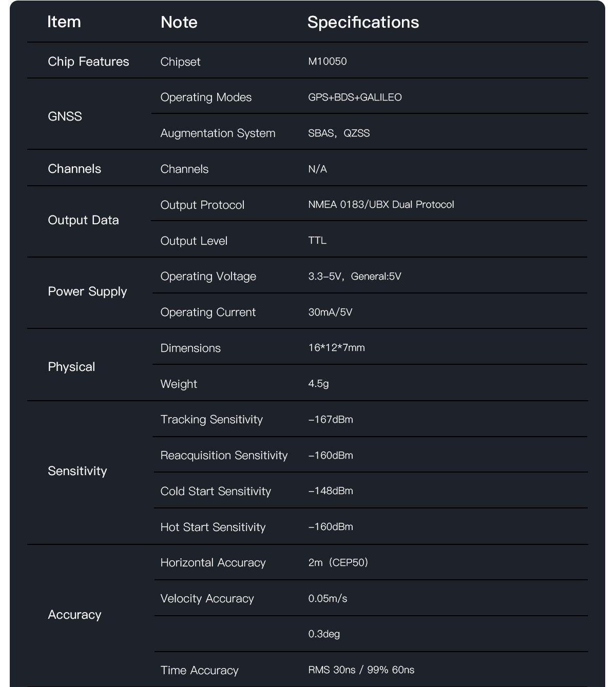Image resolution: width=616 pixels, height=687 pixels.
Task: Click the GPS+BDS+GALILEO operating modes value
Action: click(355, 97)
